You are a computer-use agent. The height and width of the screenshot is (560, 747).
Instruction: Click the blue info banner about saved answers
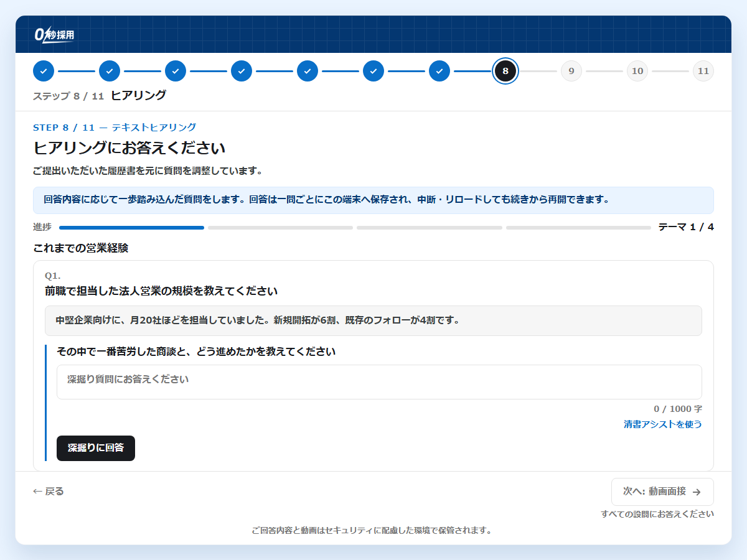[374, 200]
